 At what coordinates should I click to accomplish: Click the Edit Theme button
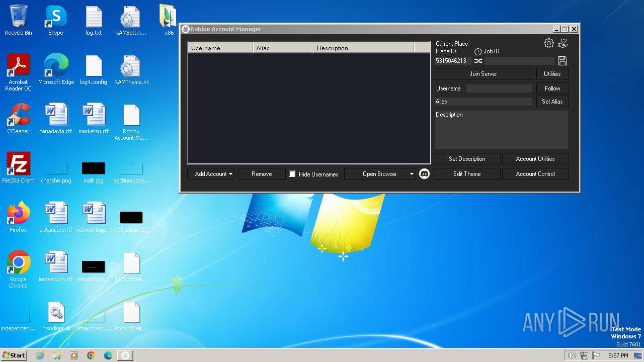(467, 174)
